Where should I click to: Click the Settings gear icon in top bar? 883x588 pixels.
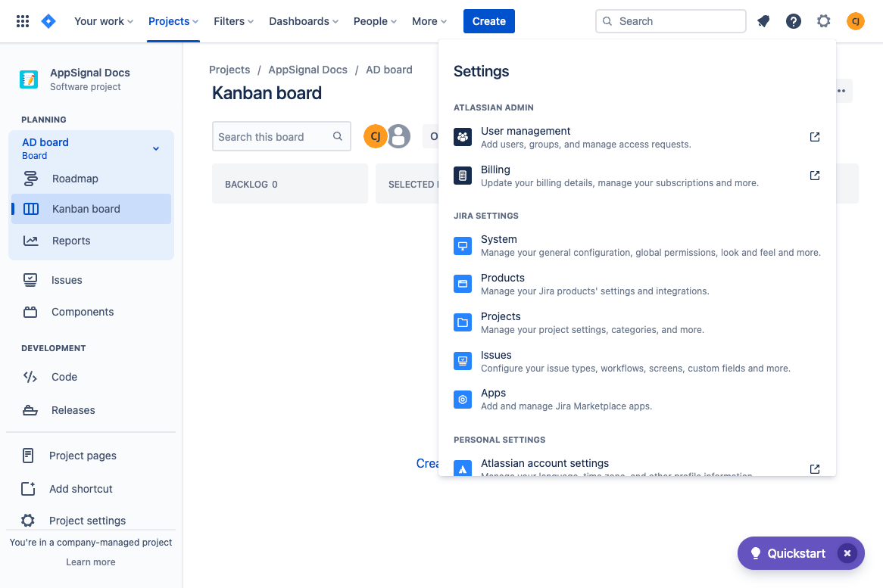[824, 21]
